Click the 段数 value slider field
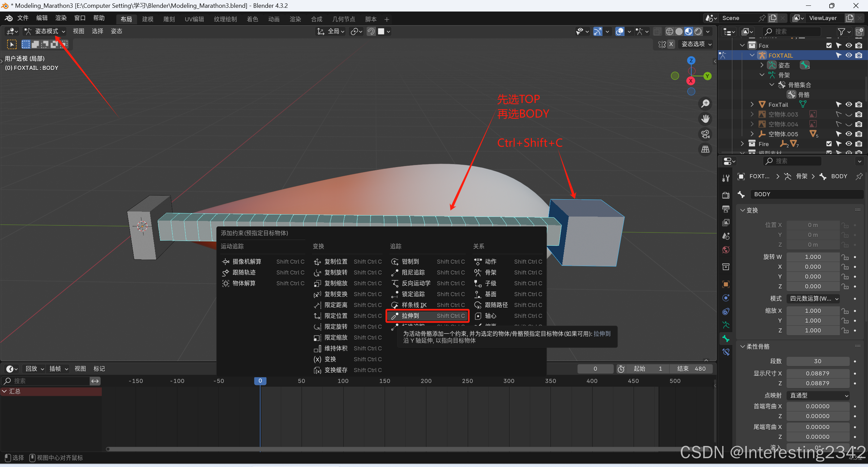 pyautogui.click(x=817, y=361)
